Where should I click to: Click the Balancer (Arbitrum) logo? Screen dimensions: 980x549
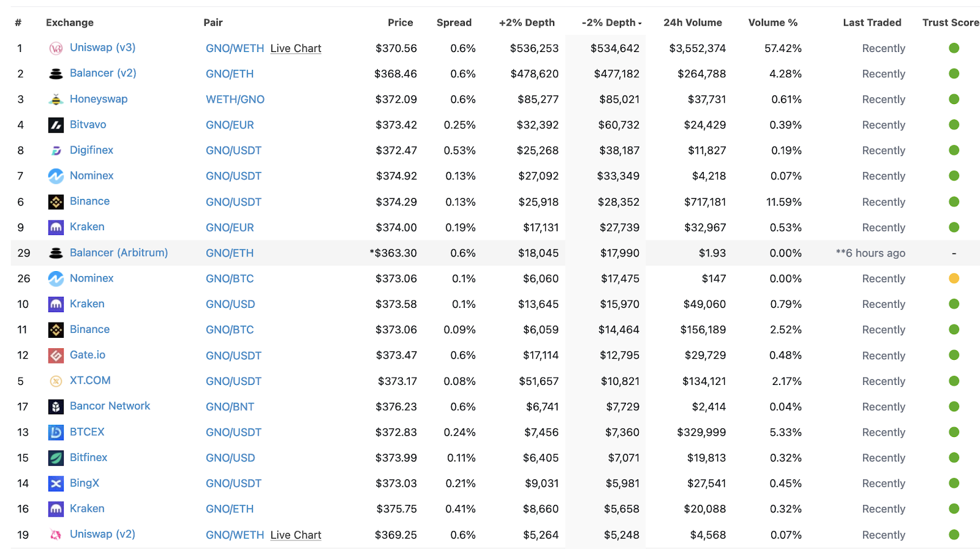(56, 253)
